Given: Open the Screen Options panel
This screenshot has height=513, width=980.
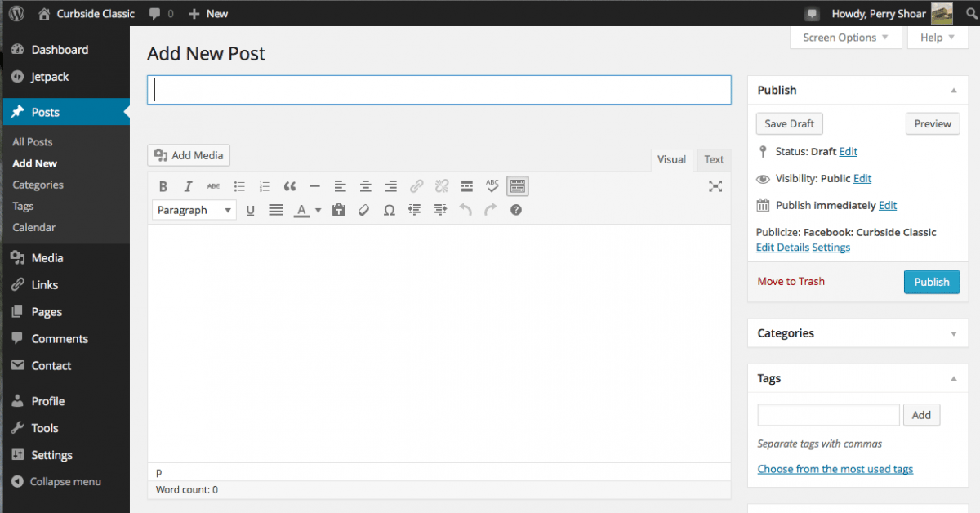Looking at the screenshot, I should (846, 38).
